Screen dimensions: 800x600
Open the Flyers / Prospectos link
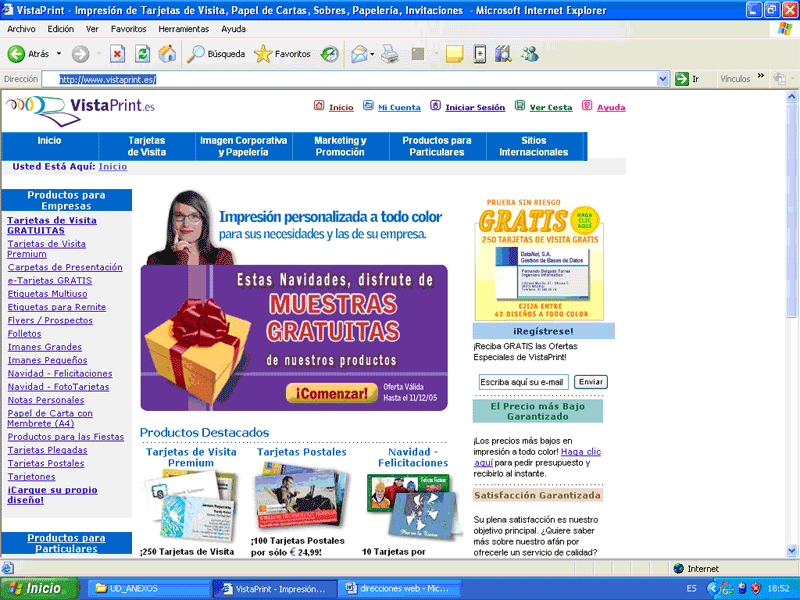[x=50, y=320]
